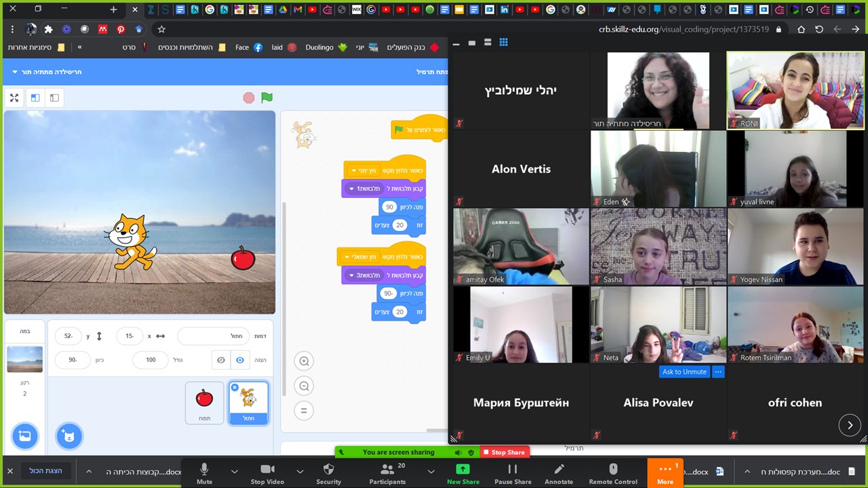Click Ask to Unmute button
This screenshot has height=488, width=868.
[x=684, y=371]
